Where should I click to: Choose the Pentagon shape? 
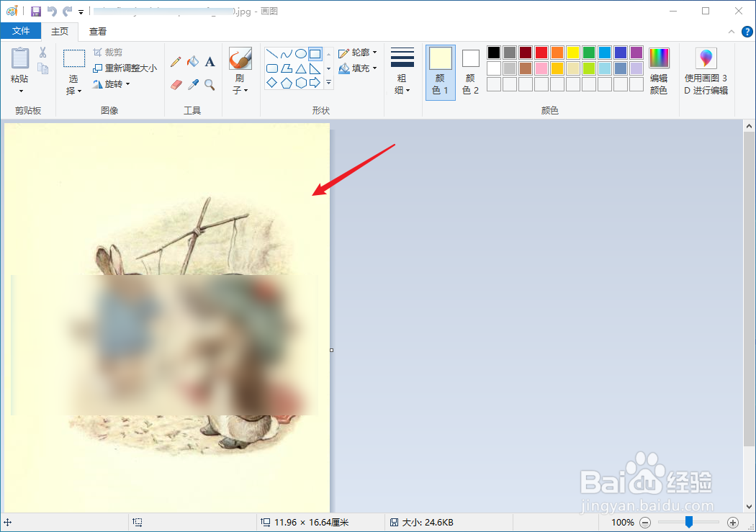pos(287,83)
